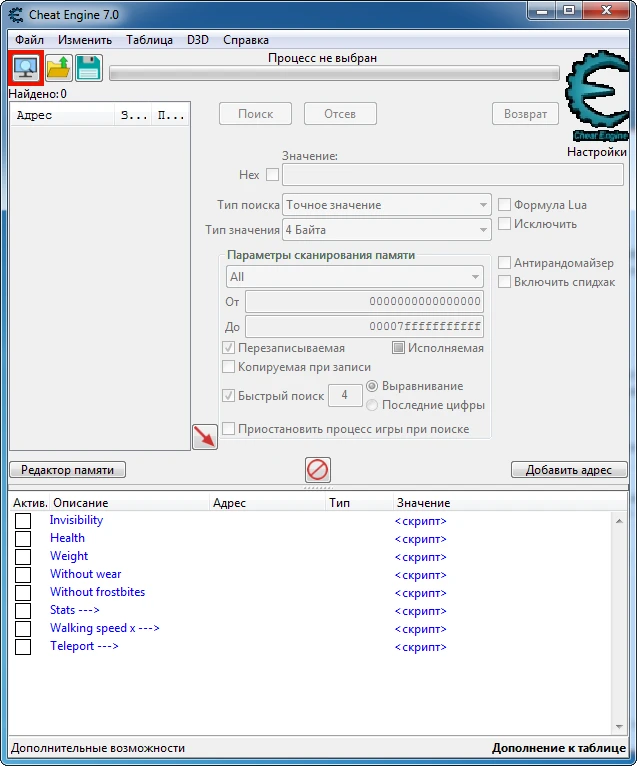Activate Invisibility script checkbox
The width and height of the screenshot is (637, 766).
tap(23, 521)
